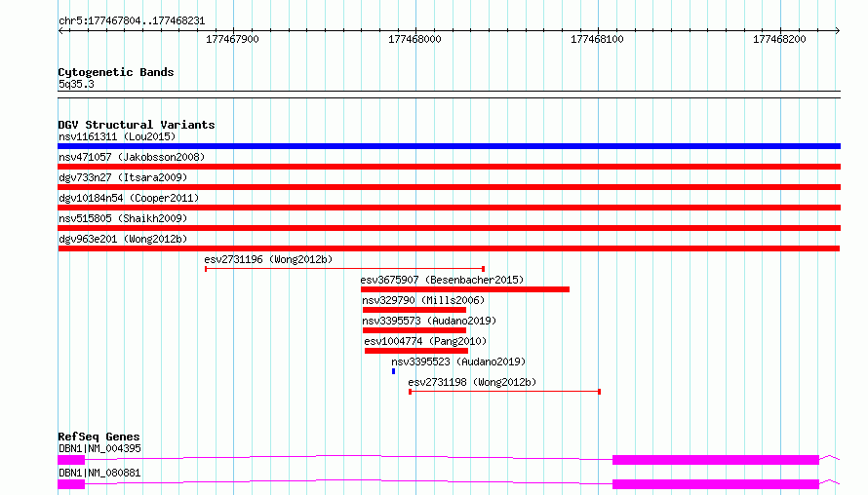Click the left arrow of the ruler

(60, 30)
